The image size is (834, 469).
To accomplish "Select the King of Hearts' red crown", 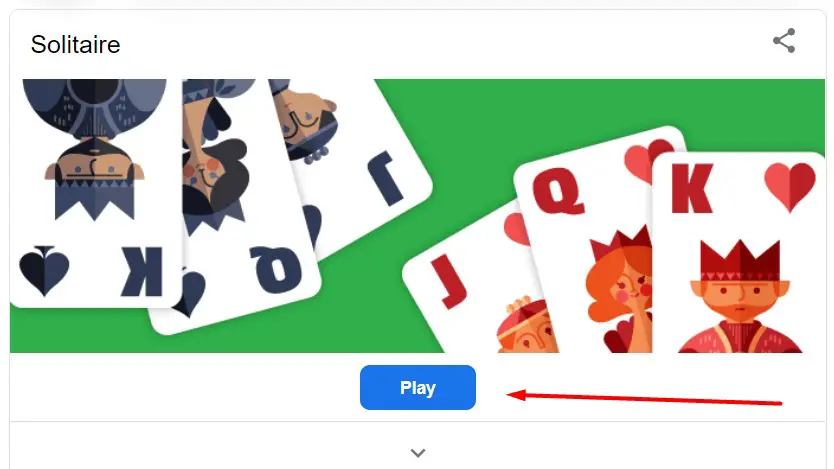I will [x=740, y=260].
